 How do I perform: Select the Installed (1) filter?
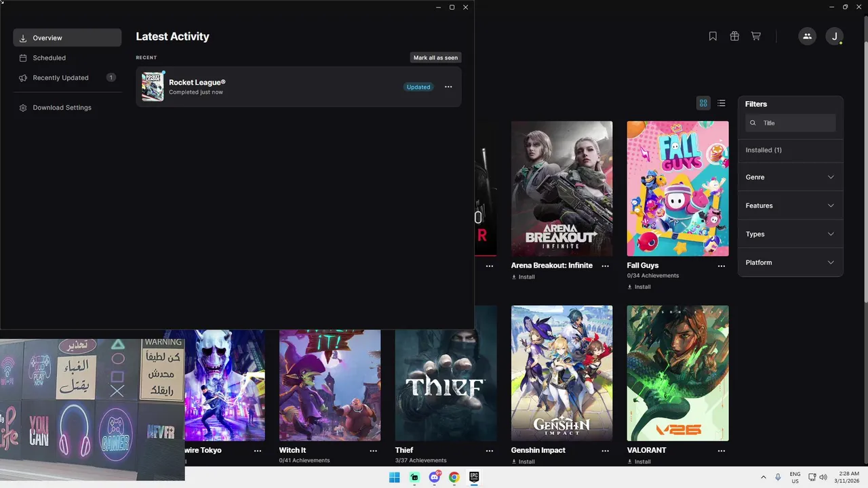pyautogui.click(x=791, y=150)
